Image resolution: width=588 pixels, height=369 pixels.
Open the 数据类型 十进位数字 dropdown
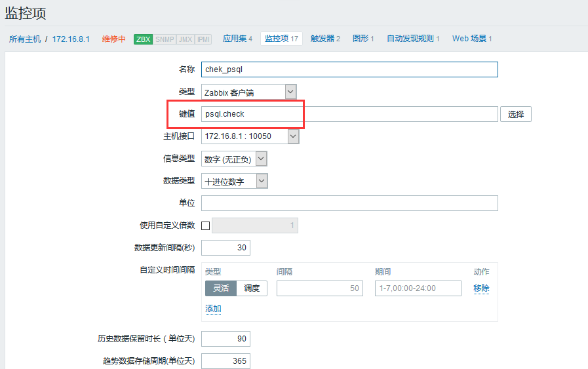pyautogui.click(x=235, y=181)
